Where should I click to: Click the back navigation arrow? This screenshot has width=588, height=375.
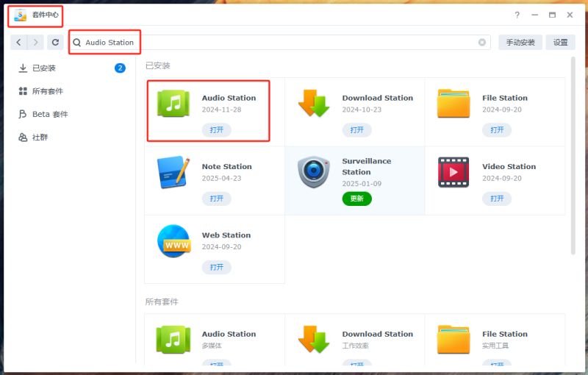click(x=18, y=43)
